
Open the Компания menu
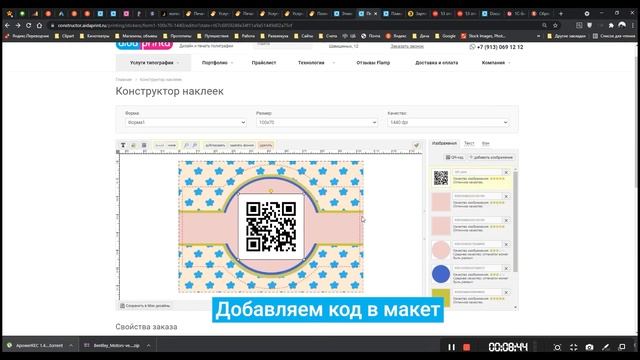(495, 63)
